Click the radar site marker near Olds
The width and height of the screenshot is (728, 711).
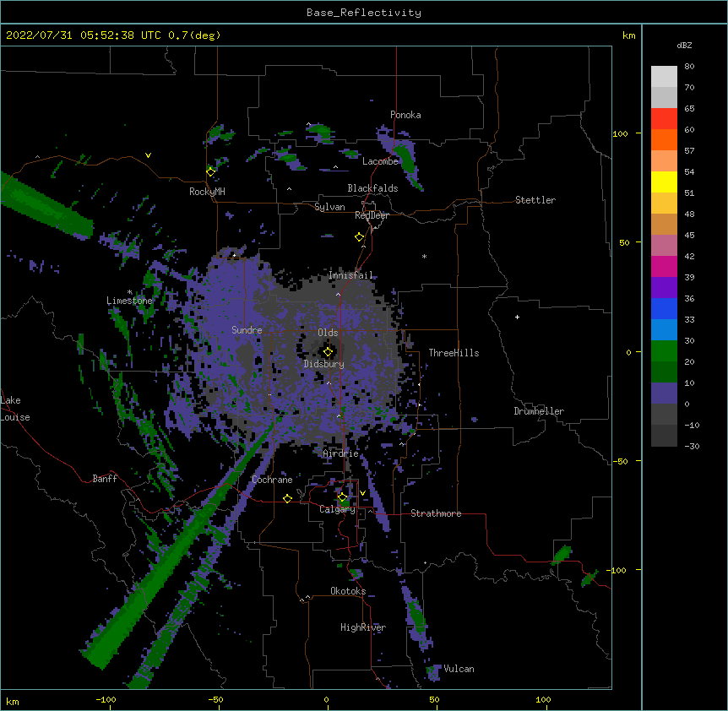pyautogui.click(x=328, y=352)
